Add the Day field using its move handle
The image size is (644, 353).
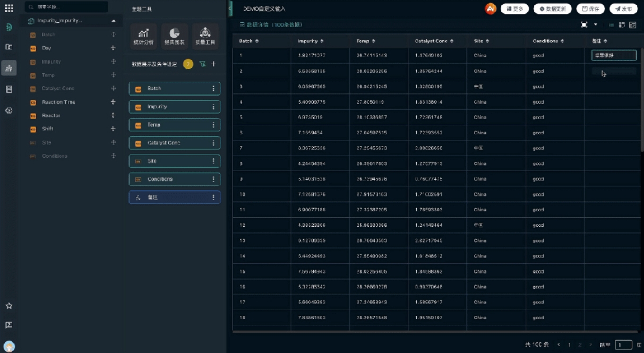pyautogui.click(x=113, y=48)
